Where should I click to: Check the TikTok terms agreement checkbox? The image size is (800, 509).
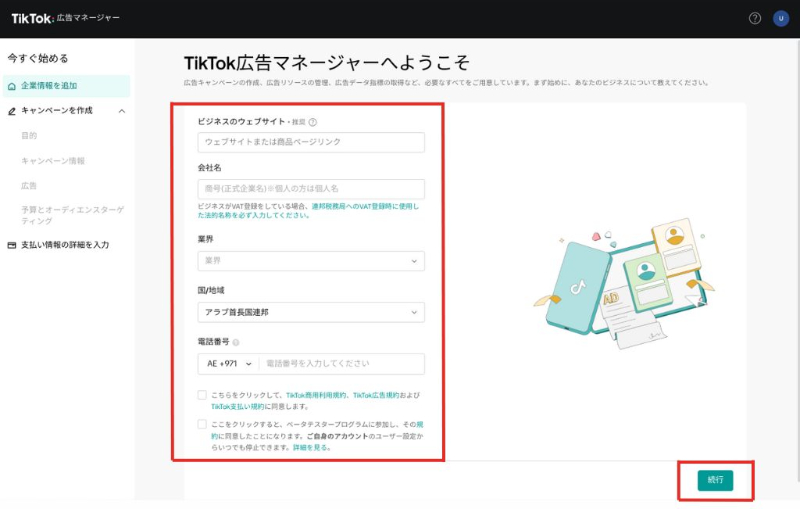coord(202,396)
